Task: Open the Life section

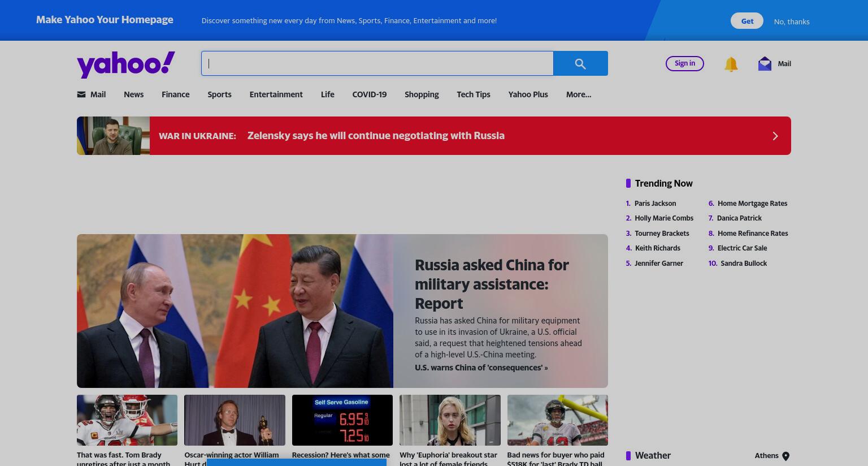Action: 327,94
